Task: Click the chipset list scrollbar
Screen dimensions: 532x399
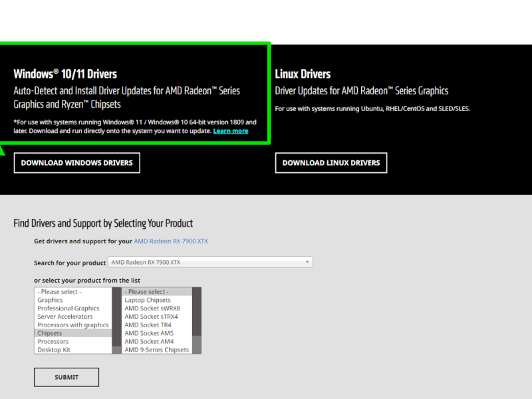Action: [x=197, y=321]
